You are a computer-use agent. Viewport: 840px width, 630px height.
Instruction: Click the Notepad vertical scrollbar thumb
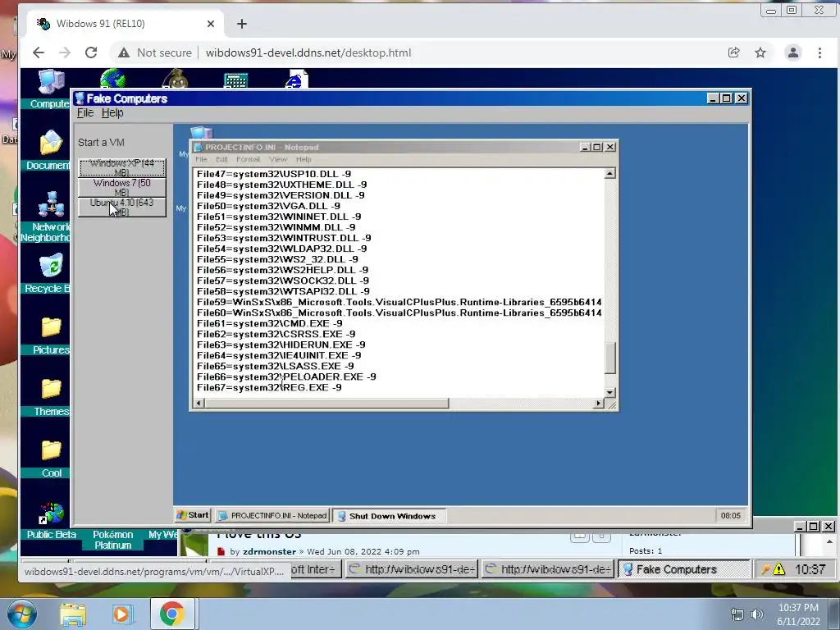coord(609,358)
